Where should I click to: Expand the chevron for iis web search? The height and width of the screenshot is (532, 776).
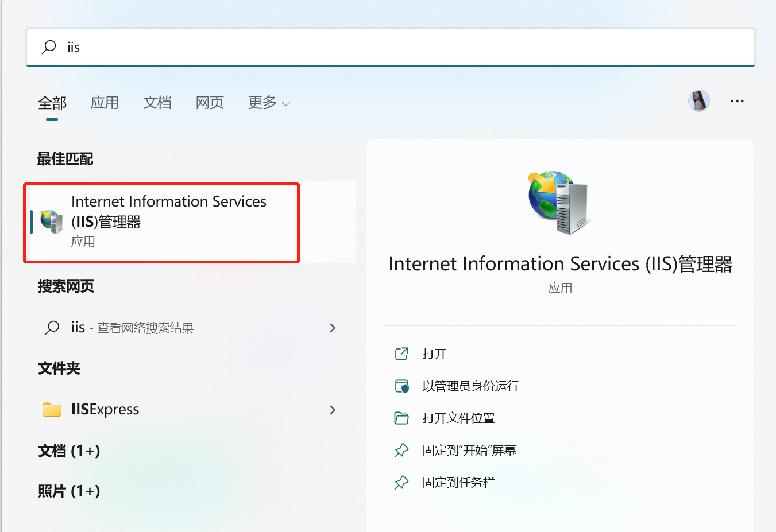coord(333,328)
